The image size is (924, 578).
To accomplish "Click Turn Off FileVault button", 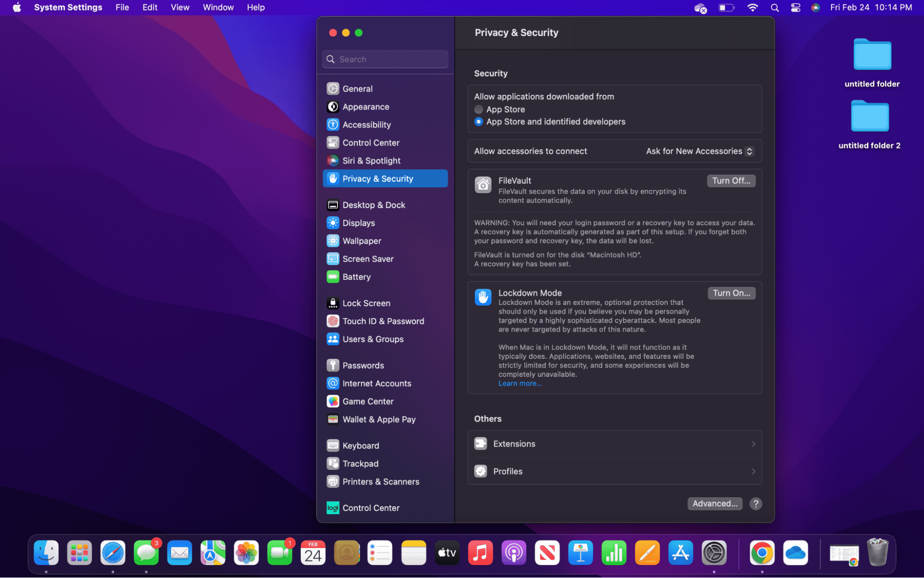I will pos(731,181).
